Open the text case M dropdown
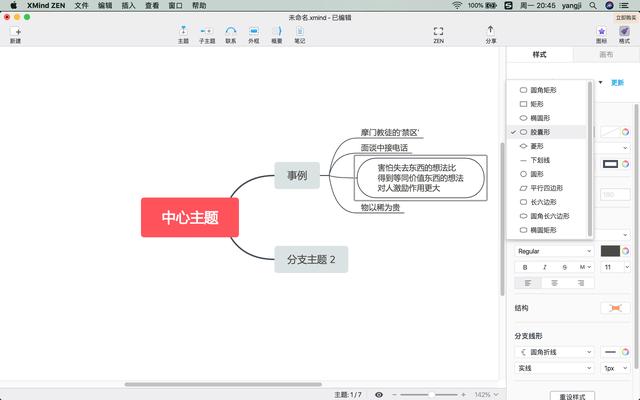The height and width of the screenshot is (400, 640). tap(584, 267)
